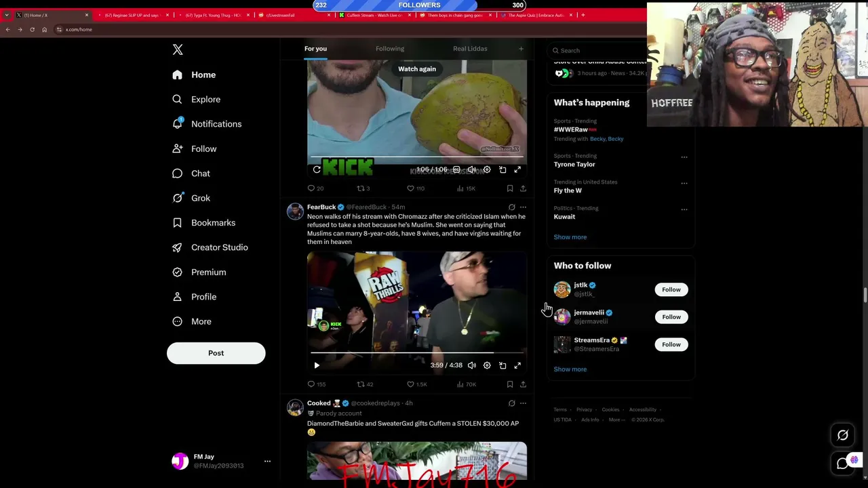Click the X logo in the sidebar
The height and width of the screenshot is (488, 868).
click(x=178, y=49)
